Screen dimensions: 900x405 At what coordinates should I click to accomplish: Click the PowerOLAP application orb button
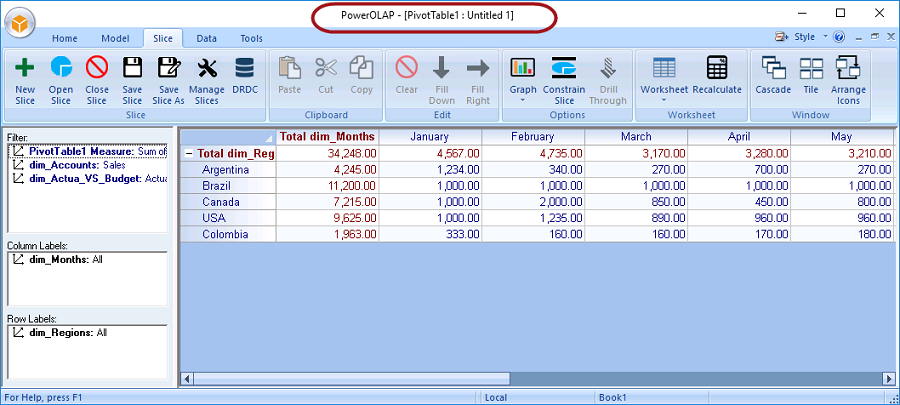[20, 23]
